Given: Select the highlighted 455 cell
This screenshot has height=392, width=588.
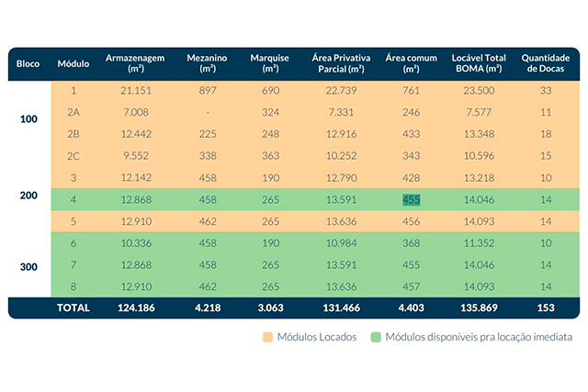Looking at the screenshot, I should tap(410, 199).
